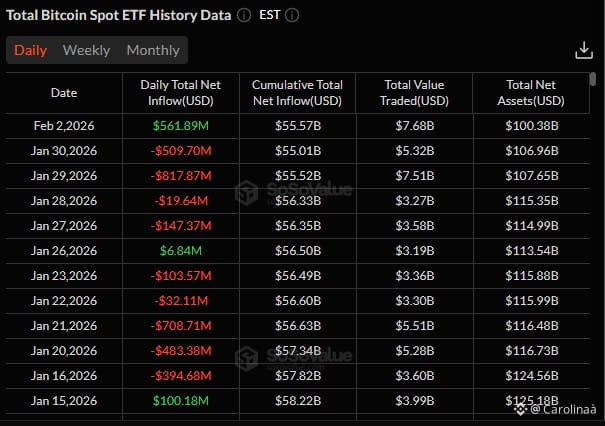Click info icon beside the ETF History Data title
This screenshot has height=426, width=605.
[x=245, y=17]
